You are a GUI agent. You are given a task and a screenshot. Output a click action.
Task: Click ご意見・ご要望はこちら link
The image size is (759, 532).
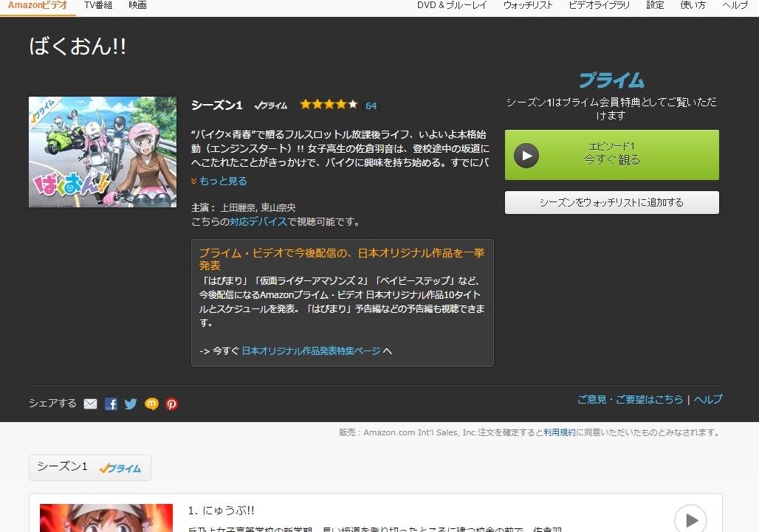pyautogui.click(x=631, y=399)
